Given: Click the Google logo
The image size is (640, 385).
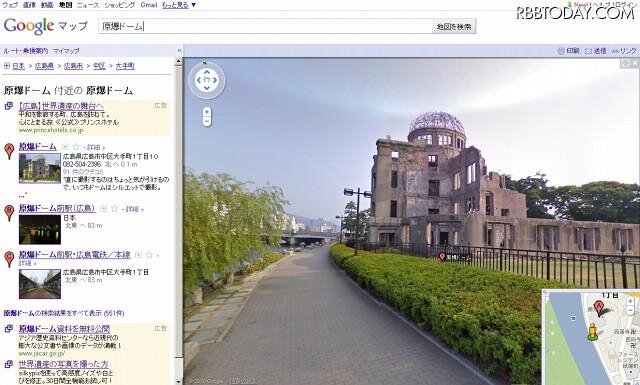Looking at the screenshot, I should 29,26.
